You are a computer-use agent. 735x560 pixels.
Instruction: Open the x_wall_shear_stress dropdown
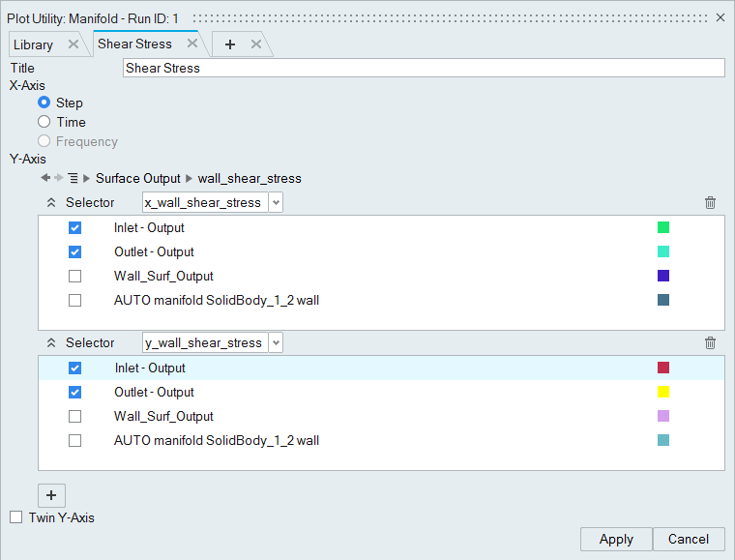(276, 202)
